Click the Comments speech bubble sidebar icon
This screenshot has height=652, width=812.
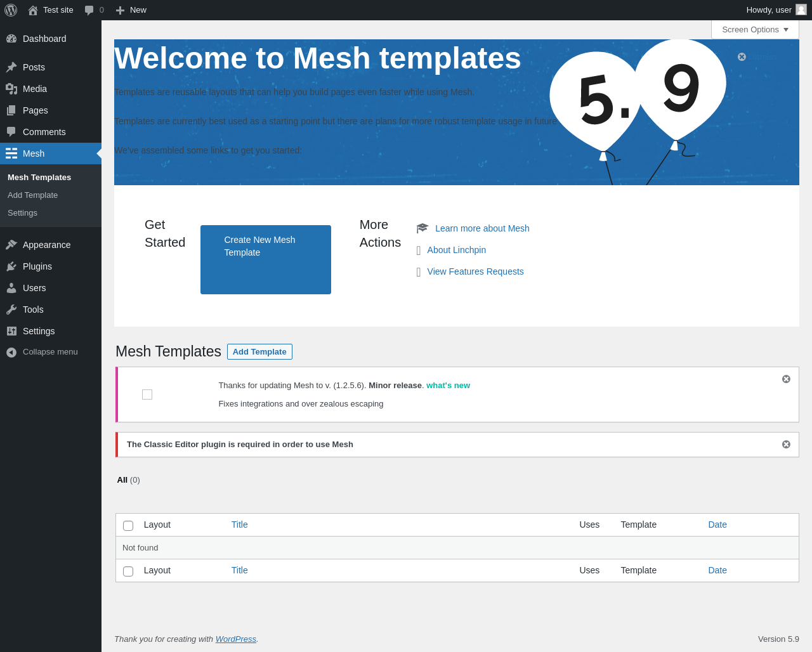click(x=11, y=132)
